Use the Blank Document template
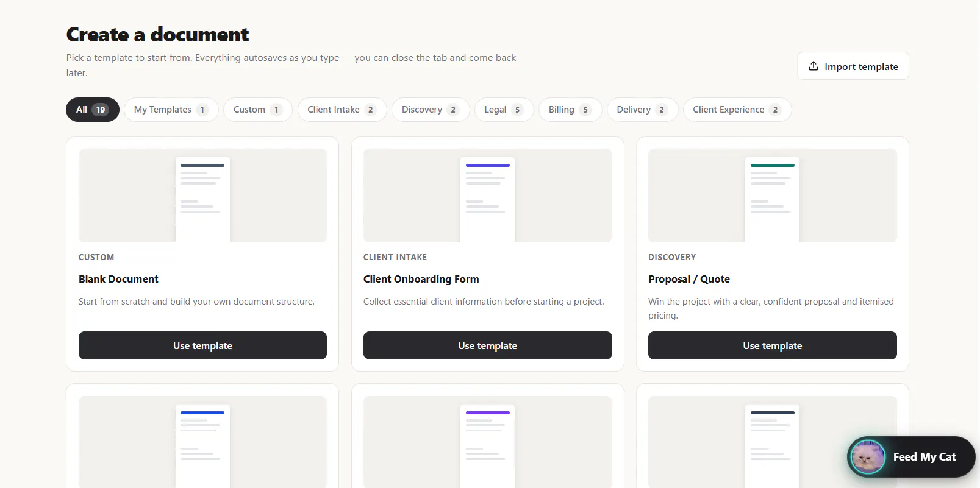Image resolution: width=980 pixels, height=488 pixels. tap(202, 345)
